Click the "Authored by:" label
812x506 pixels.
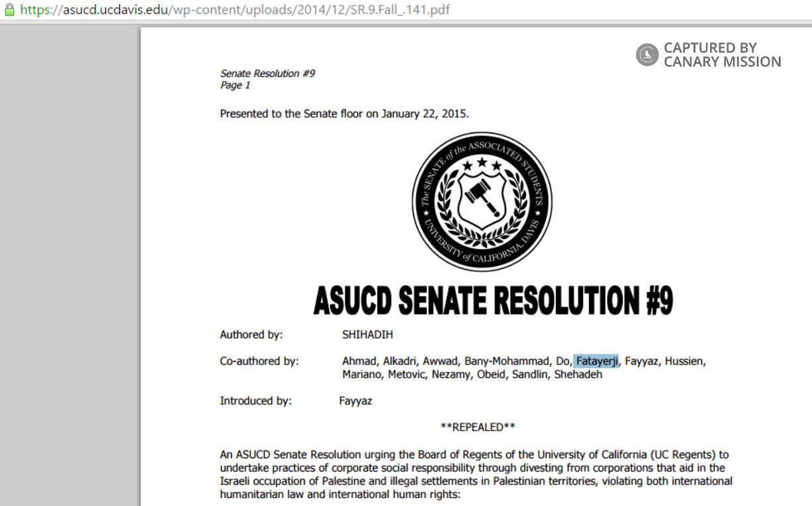click(251, 335)
